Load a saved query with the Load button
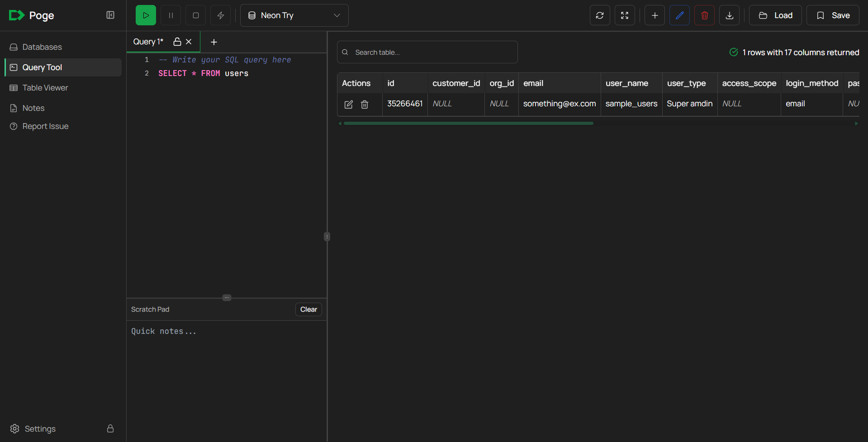This screenshot has width=868, height=442. tap(774, 15)
